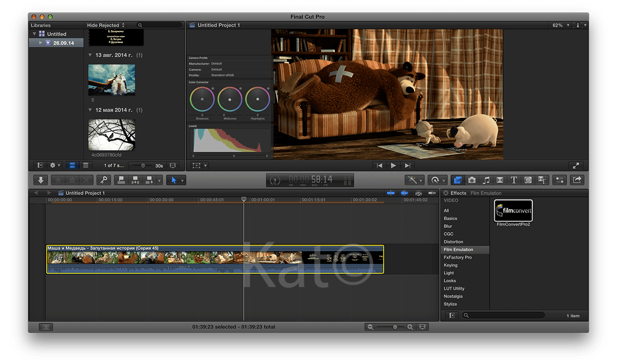Image resolution: width=617 pixels, height=364 pixels.
Task: Select the arrow Select tool
Action: tap(173, 180)
